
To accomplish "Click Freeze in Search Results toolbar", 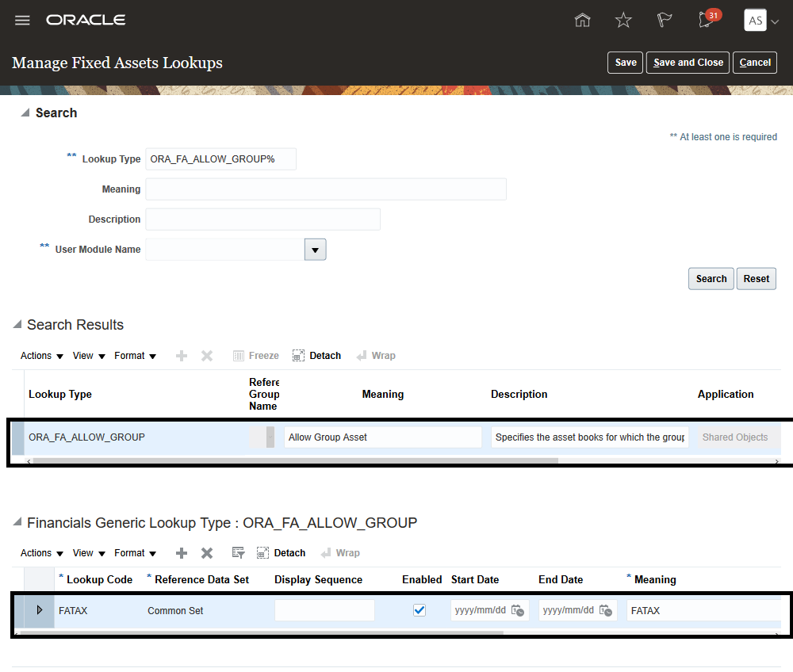I will (256, 356).
